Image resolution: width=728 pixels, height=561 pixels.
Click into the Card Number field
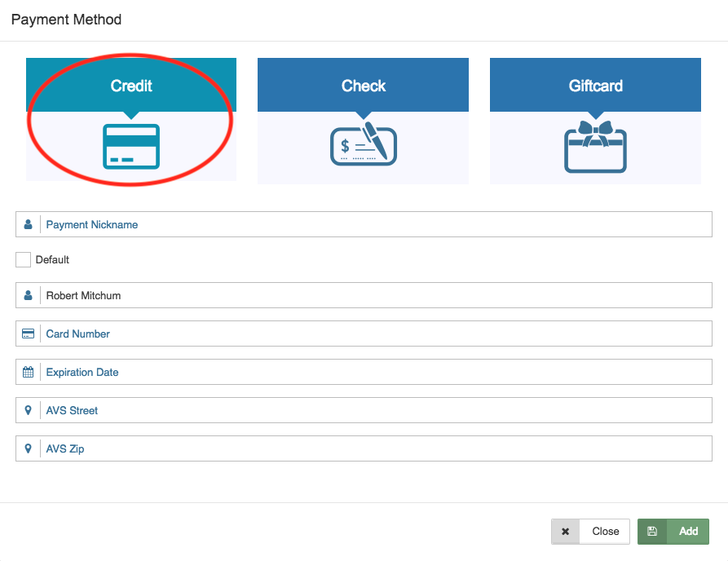click(375, 334)
